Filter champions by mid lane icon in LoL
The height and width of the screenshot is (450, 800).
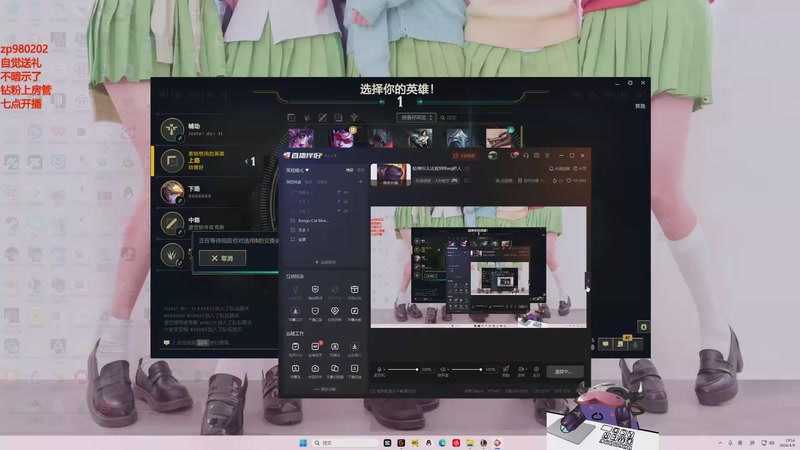(322, 117)
